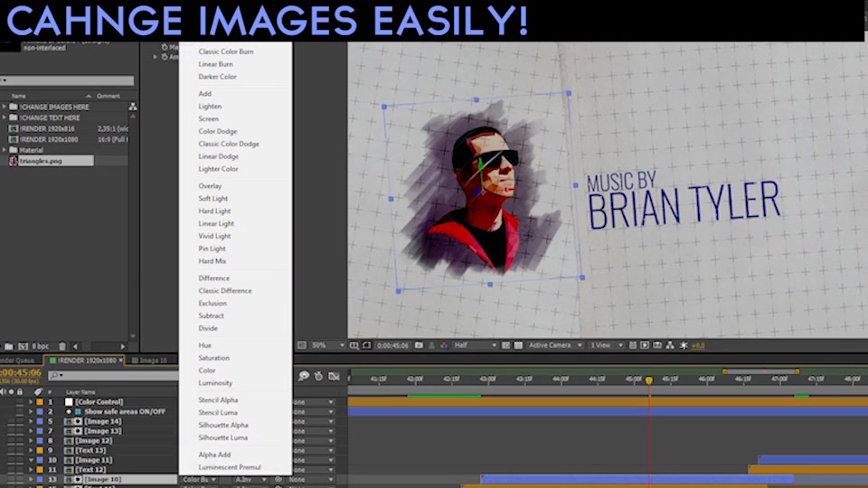Click Always Preview This View icon
This screenshot has width=868, height=488.
[x=302, y=345]
